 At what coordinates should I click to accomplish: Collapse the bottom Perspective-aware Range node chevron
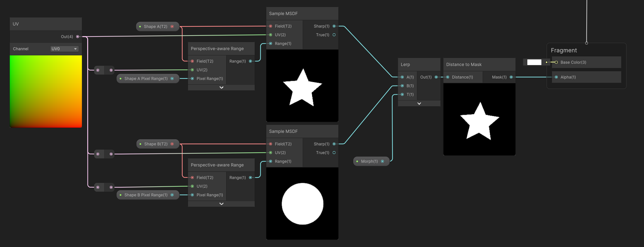click(x=221, y=204)
